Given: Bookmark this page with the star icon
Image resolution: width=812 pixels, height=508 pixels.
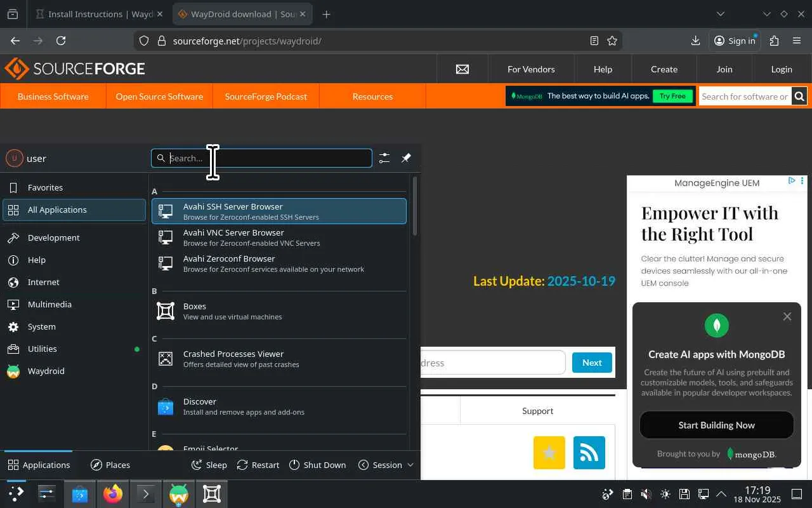Looking at the screenshot, I should pyautogui.click(x=612, y=41).
